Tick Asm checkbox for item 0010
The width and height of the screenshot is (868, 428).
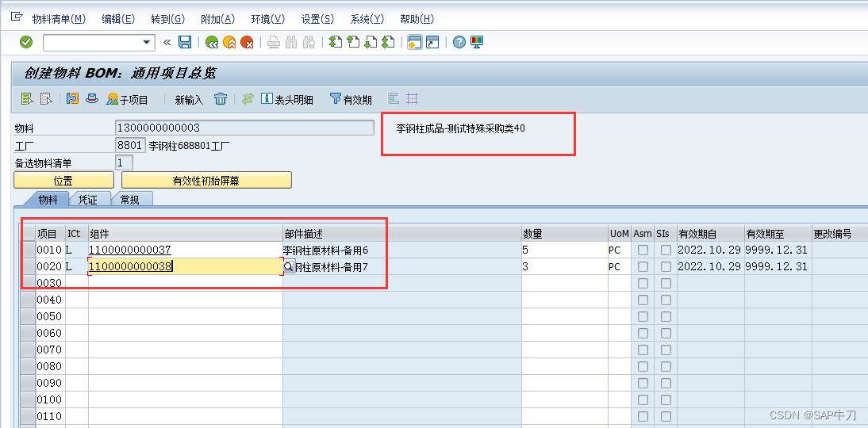coord(643,250)
